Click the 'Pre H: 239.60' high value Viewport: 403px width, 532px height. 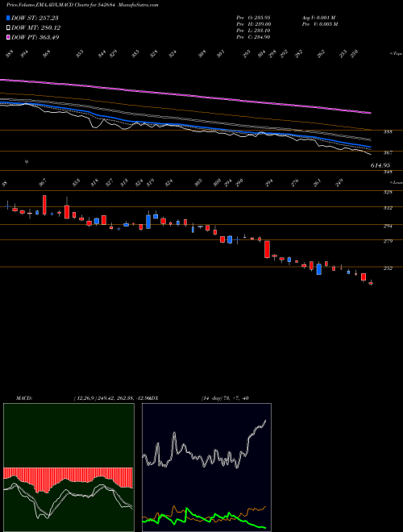[x=253, y=23]
